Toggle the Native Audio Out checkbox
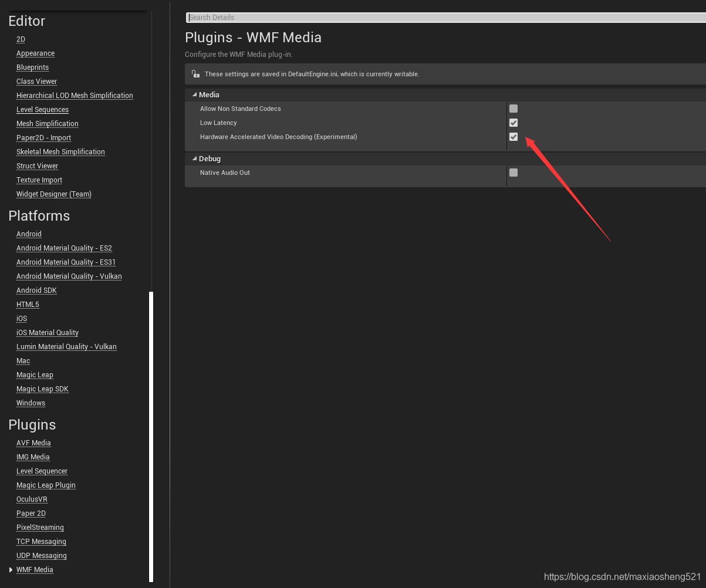The width and height of the screenshot is (706, 588). (514, 173)
